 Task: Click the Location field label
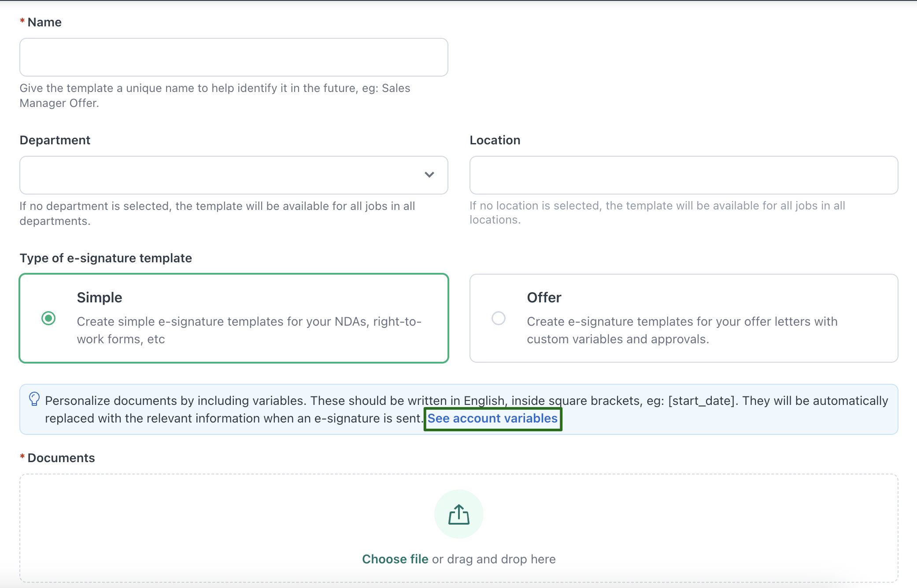tap(495, 140)
